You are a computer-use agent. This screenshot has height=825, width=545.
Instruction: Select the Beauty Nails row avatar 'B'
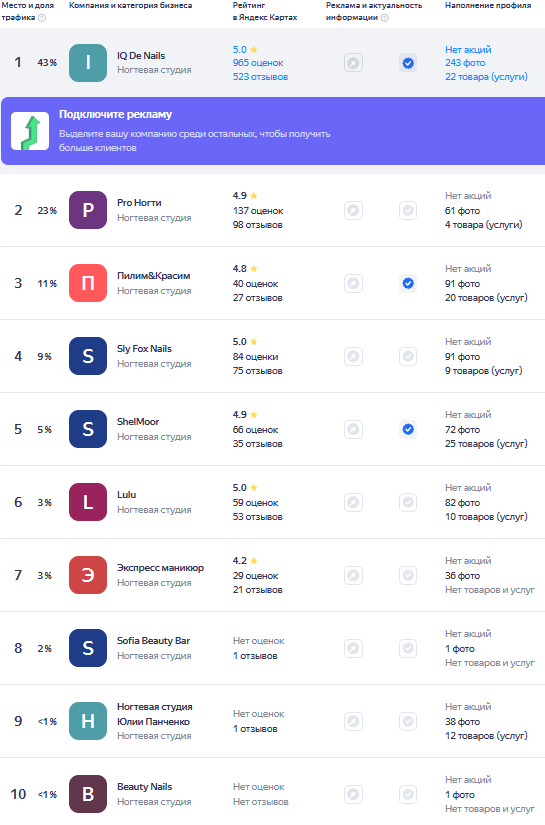(88, 794)
